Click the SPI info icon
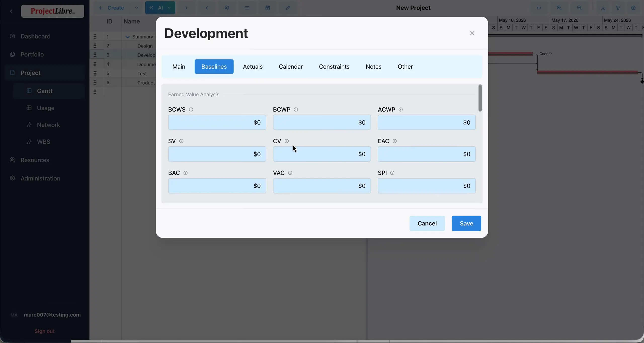 point(392,173)
